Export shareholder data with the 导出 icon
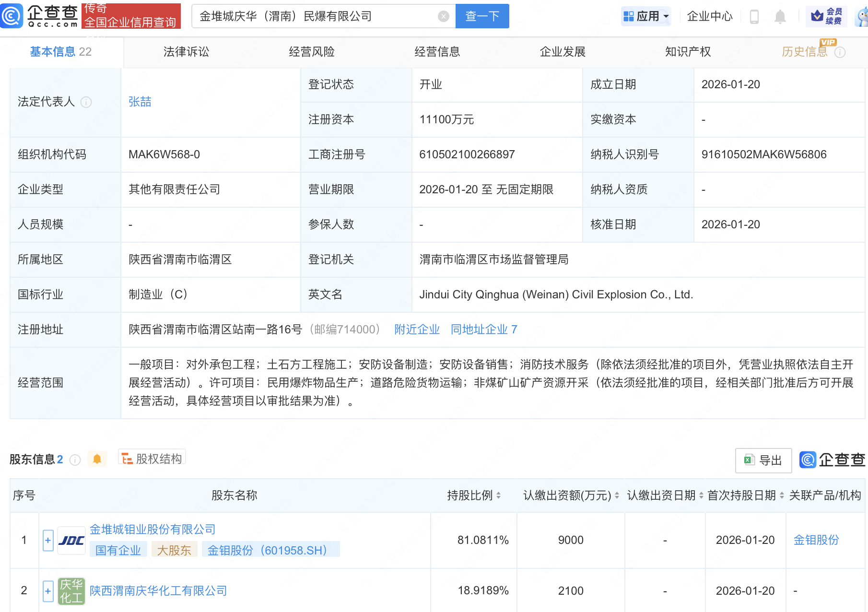868x612 pixels. click(x=763, y=460)
